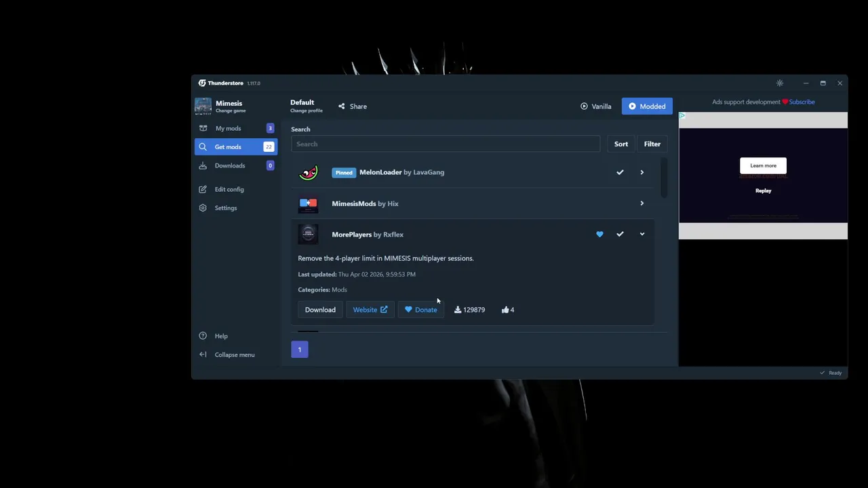The image size is (868, 488).
Task: Click the installed checkmark on MorePlayers
Action: pos(620,235)
